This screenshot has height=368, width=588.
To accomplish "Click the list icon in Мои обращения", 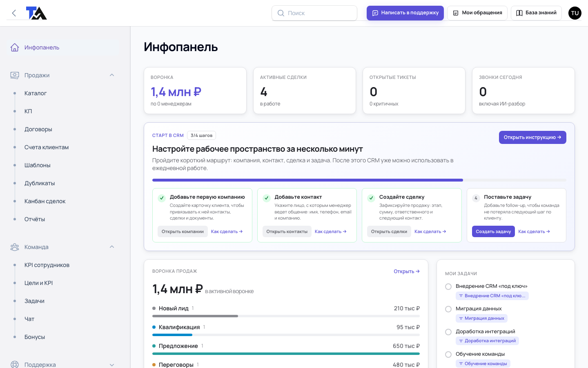I will tap(456, 13).
